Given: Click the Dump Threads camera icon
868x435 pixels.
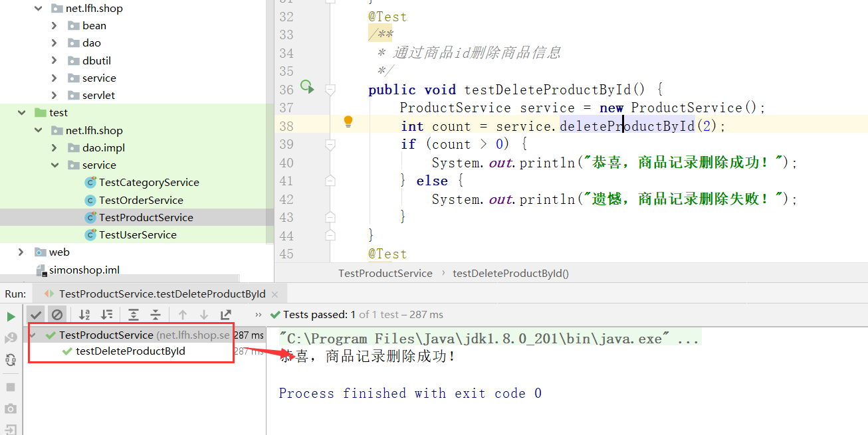Looking at the screenshot, I should (11, 408).
